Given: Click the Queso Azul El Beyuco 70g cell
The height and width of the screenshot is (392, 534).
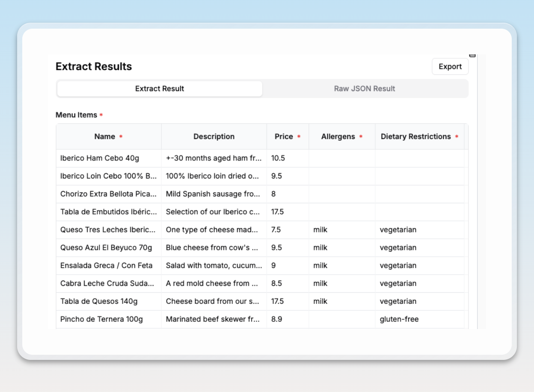Looking at the screenshot, I should (106, 248).
